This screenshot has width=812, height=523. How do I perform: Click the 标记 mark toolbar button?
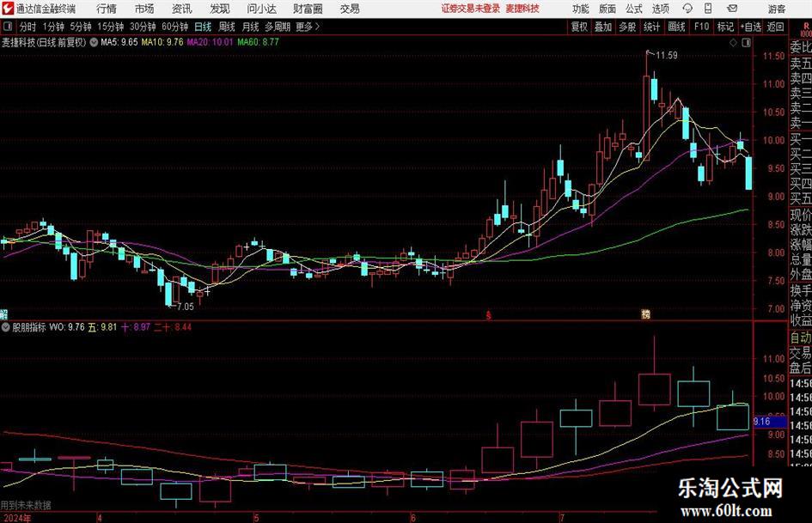tap(725, 27)
